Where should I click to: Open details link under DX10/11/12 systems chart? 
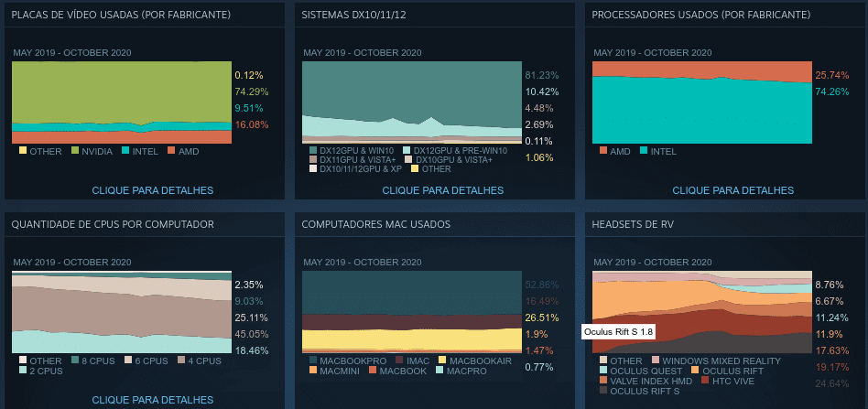click(443, 190)
